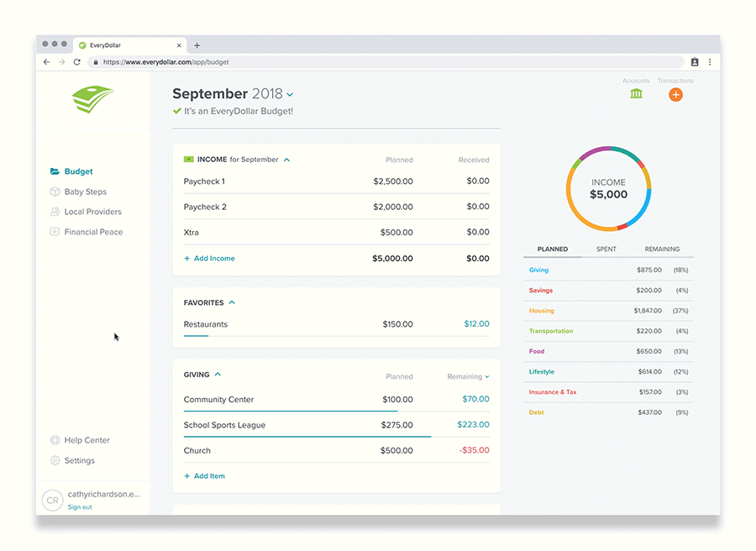The height and width of the screenshot is (551, 756).
Task: Open the Accounts bank icon
Action: (636, 93)
